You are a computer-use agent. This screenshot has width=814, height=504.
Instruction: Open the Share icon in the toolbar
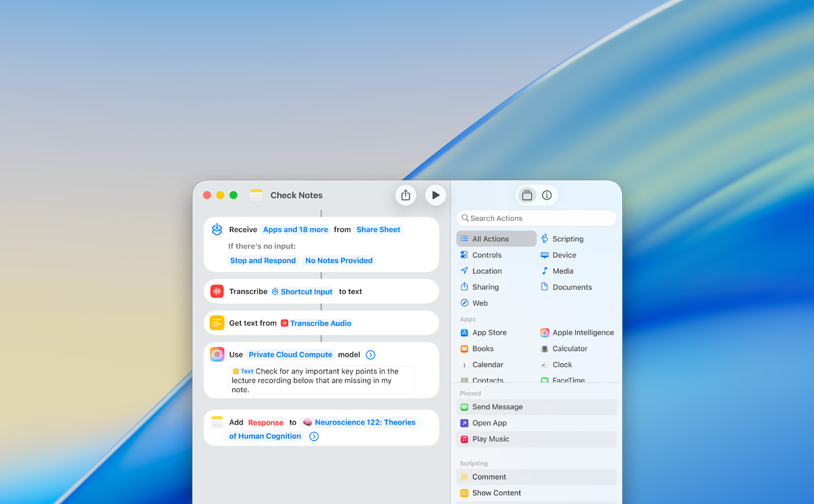(406, 194)
